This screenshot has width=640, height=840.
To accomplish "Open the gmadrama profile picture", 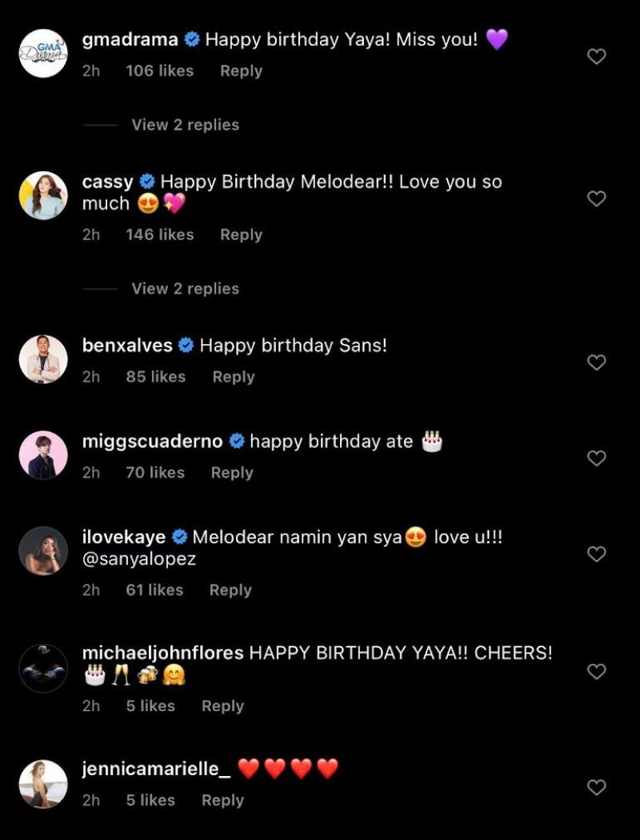I will (x=43, y=54).
